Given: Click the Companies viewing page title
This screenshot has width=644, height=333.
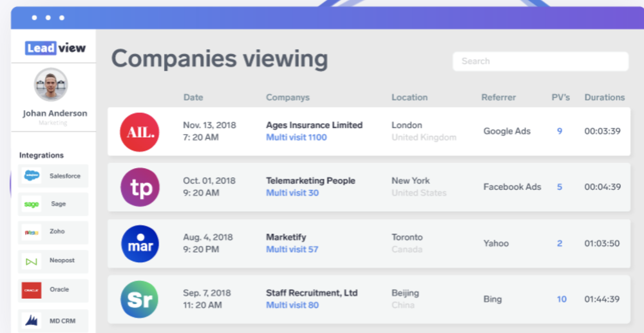Looking at the screenshot, I should click(220, 59).
